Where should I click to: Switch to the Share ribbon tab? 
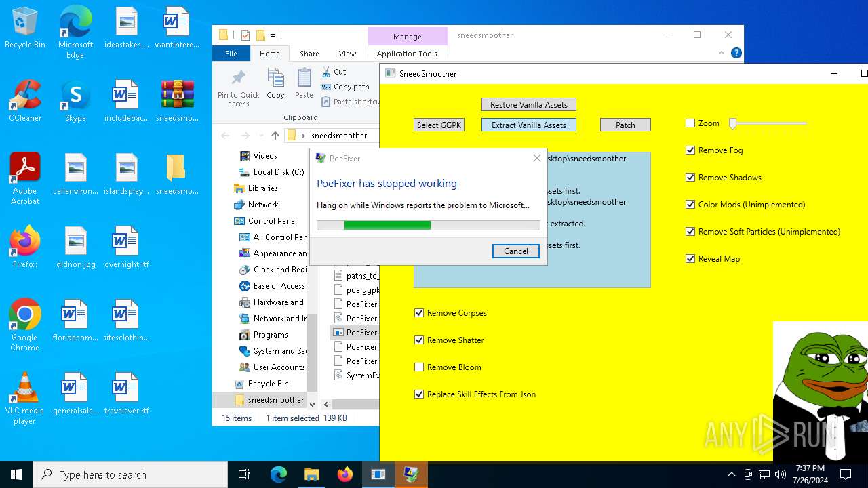[x=309, y=54]
